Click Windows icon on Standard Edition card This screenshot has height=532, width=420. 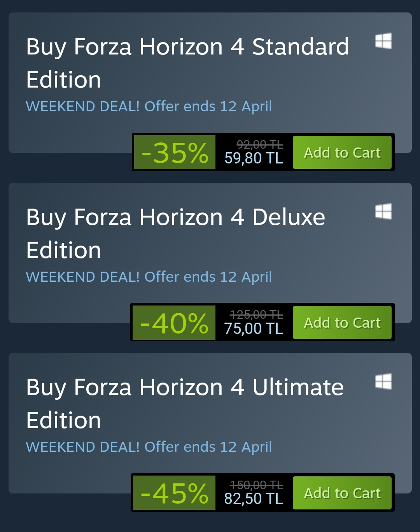(383, 41)
